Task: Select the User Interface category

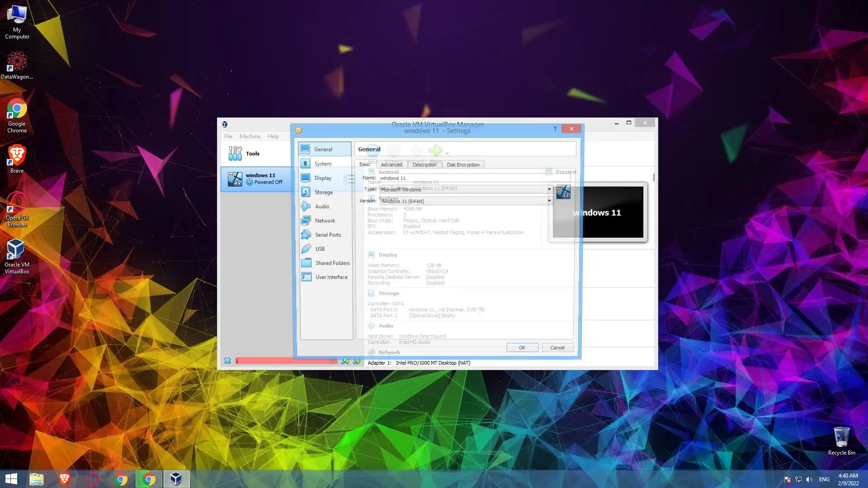Action: (331, 277)
